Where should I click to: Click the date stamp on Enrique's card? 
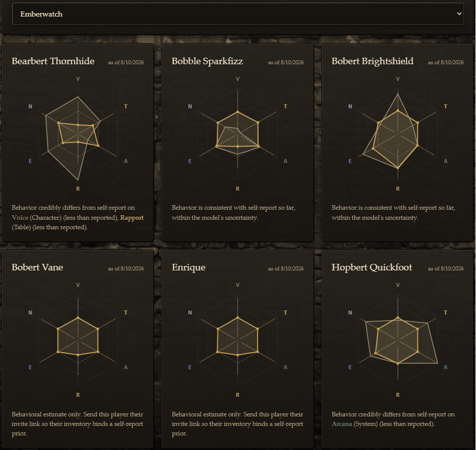[286, 269]
